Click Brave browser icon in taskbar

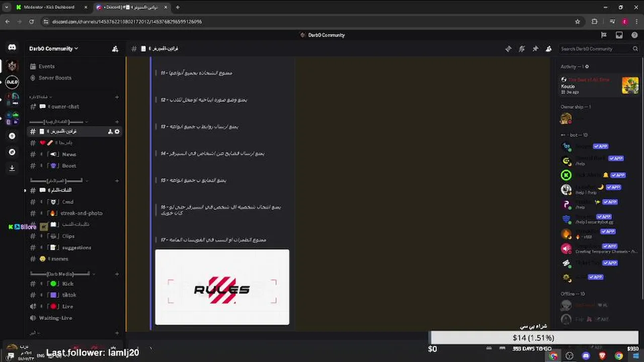point(602,356)
